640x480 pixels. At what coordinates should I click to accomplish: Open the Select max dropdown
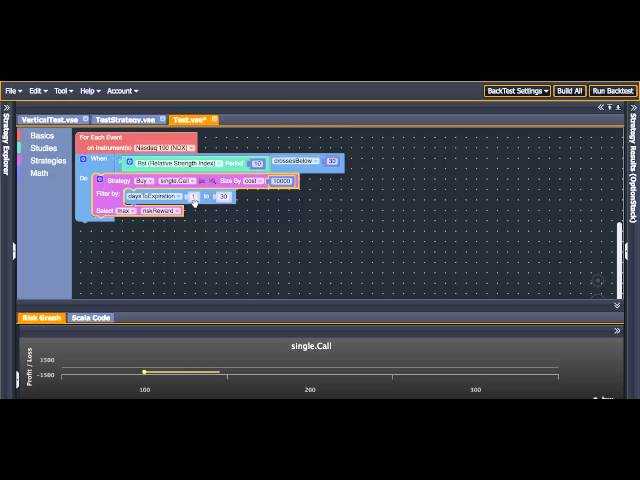tap(126, 211)
